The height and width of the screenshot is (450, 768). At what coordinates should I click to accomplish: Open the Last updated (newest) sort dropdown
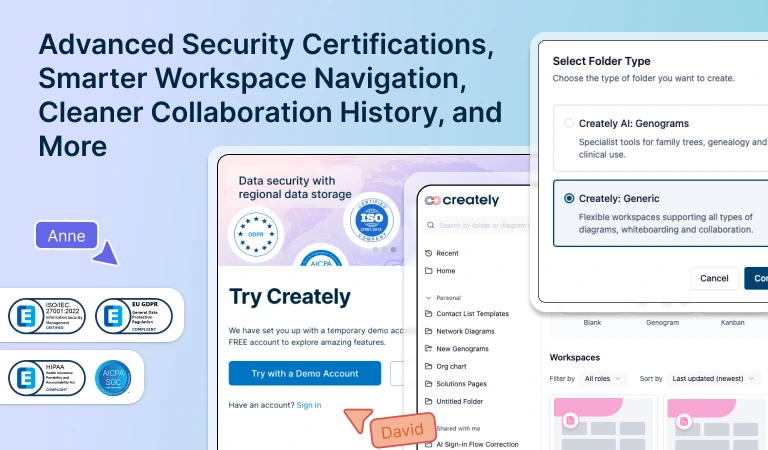coord(711,379)
